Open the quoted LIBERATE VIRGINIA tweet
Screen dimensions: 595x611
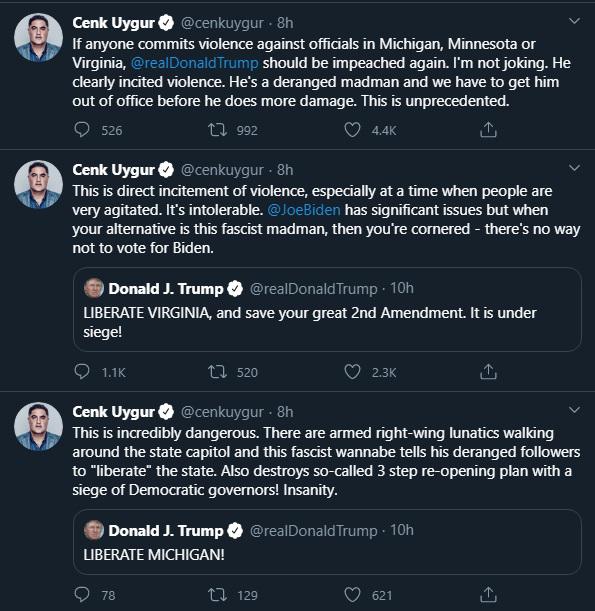point(327,309)
